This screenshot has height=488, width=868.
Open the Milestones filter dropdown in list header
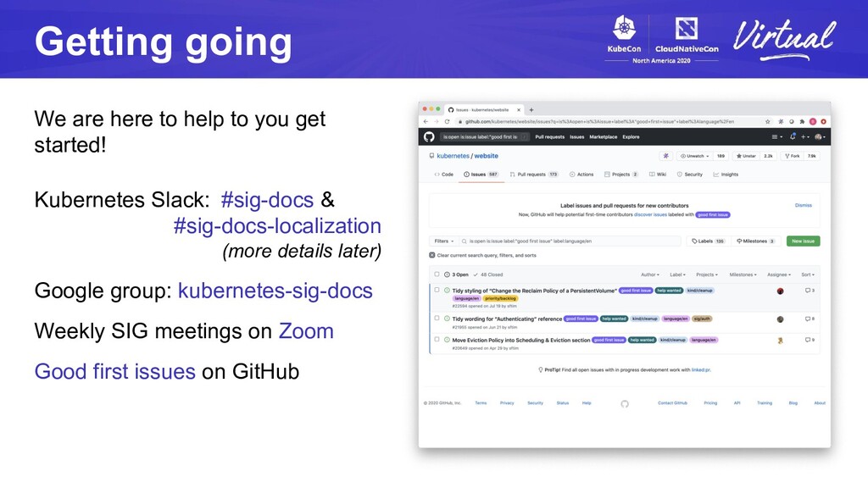click(x=743, y=274)
